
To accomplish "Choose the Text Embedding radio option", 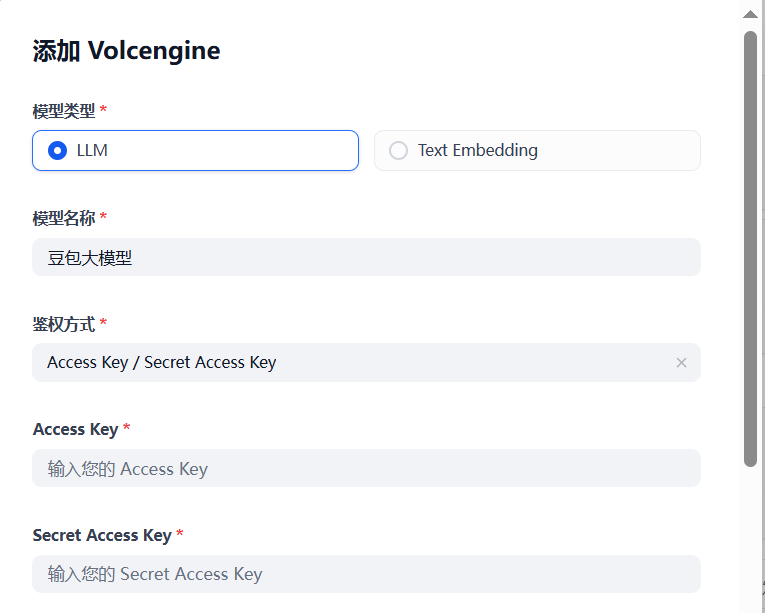I will tap(399, 151).
